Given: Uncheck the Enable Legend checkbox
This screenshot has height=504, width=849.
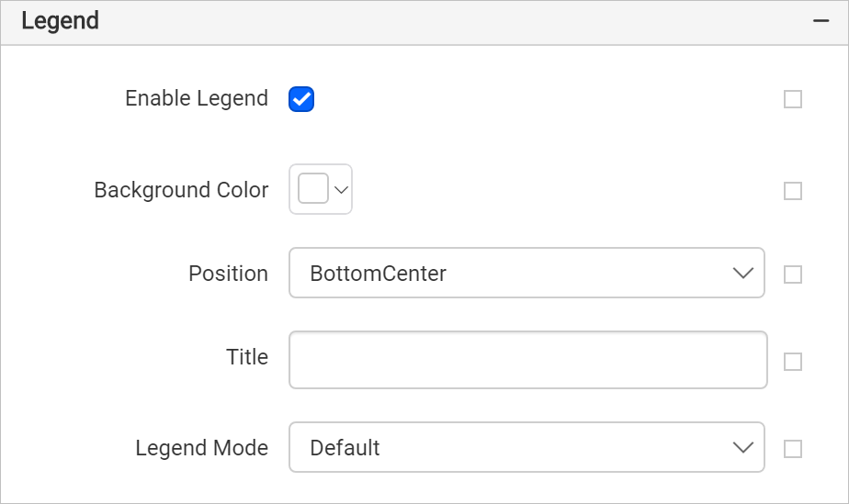Looking at the screenshot, I should coord(301,99).
